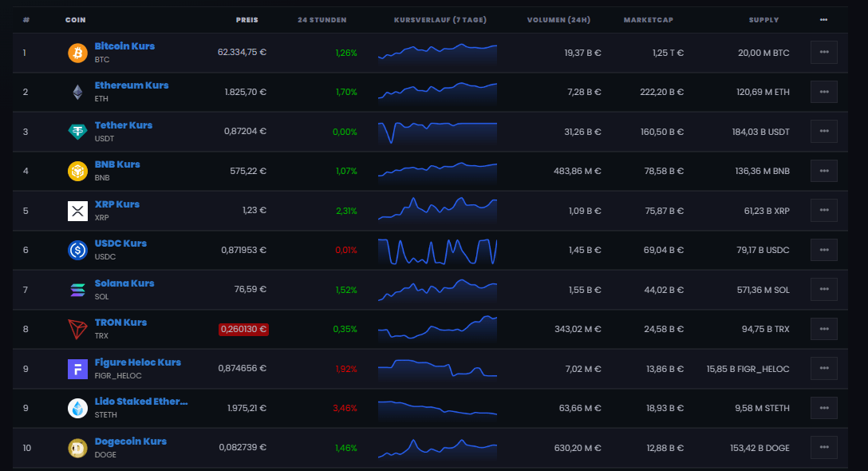Image resolution: width=868 pixels, height=471 pixels.
Task: Open the three-dots menu in Solana row
Action: [x=823, y=289]
